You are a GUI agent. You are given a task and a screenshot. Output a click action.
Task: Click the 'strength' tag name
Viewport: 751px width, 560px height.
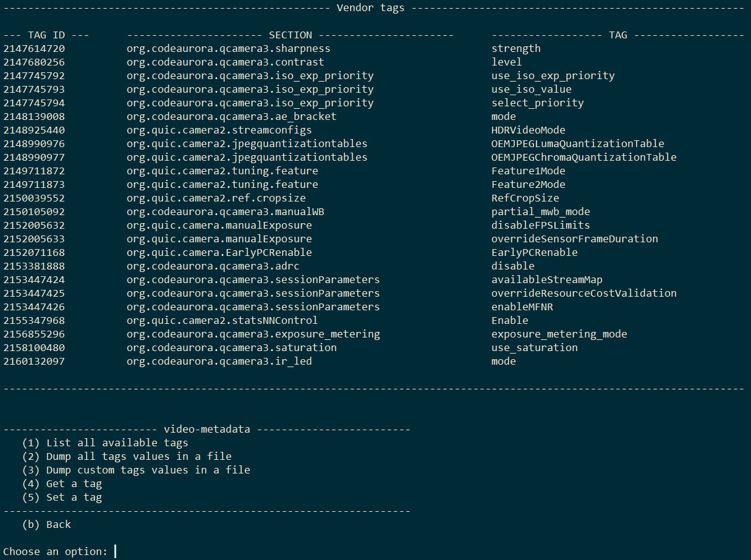click(516, 48)
